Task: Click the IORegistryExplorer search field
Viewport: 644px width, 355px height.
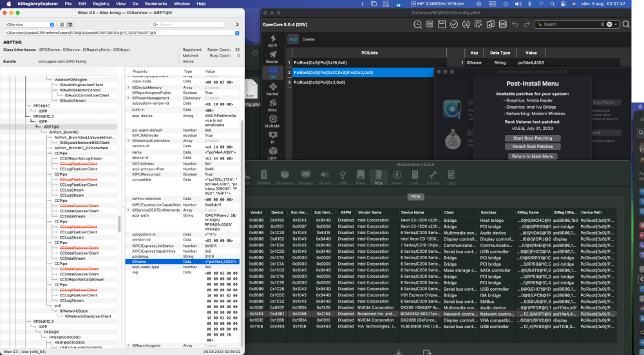Action: click(x=187, y=24)
